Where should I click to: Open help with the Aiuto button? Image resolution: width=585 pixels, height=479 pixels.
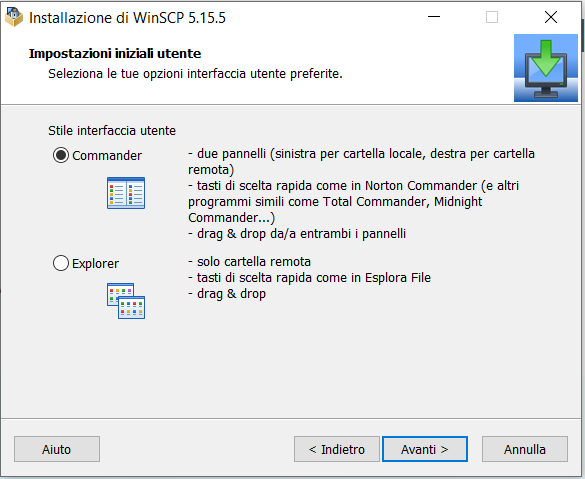(x=57, y=449)
